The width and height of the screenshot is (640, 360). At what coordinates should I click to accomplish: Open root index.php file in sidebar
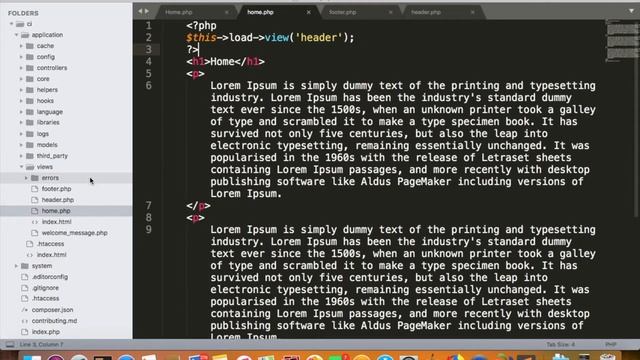46,332
